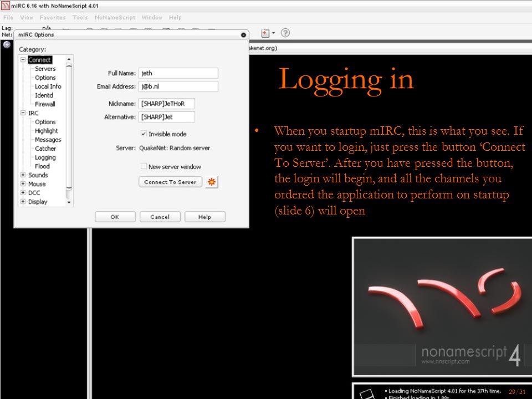Click the Email Address input field
Viewport: 532px width, 399px height.
coord(178,86)
